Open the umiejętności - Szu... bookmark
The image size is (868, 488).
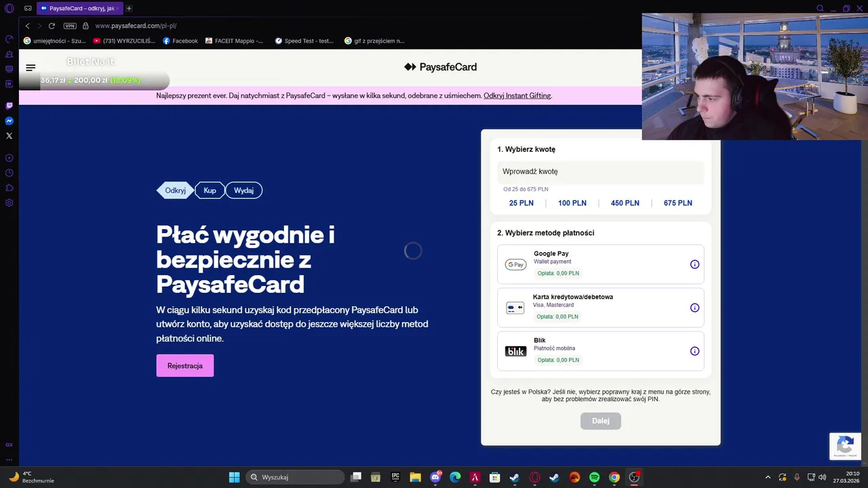pyautogui.click(x=55, y=41)
